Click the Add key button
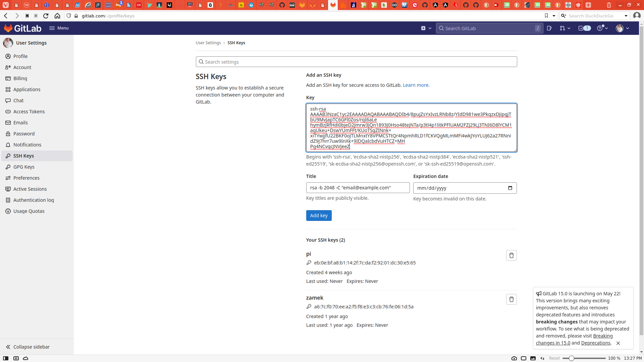Image resolution: width=644 pixels, height=362 pixels. point(319,216)
